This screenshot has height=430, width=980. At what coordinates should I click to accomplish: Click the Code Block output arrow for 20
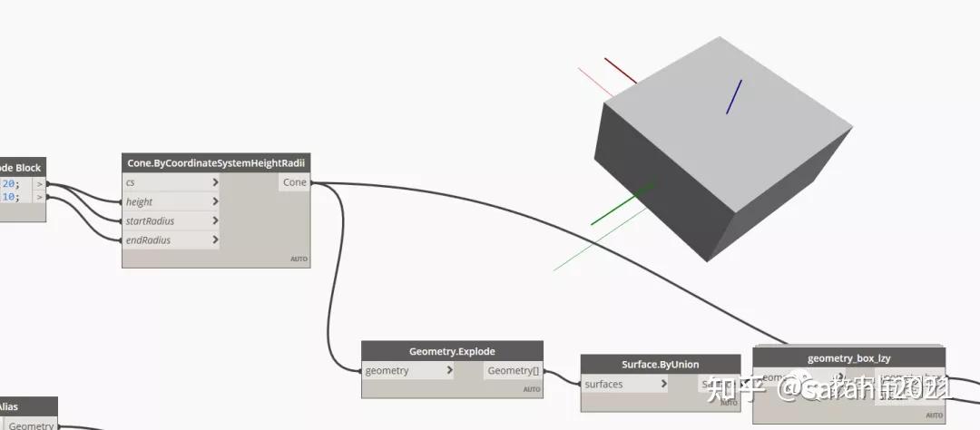click(x=39, y=184)
